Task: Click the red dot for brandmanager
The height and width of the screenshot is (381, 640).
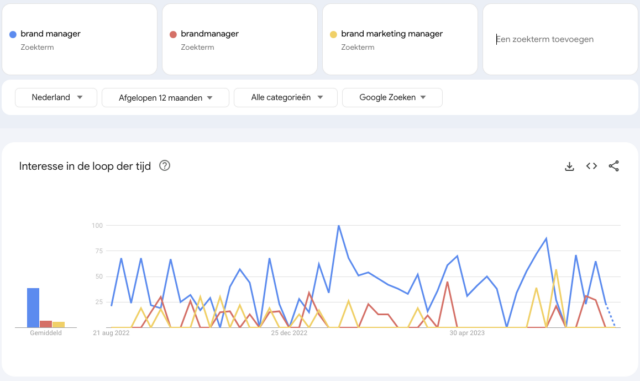Action: [173, 34]
